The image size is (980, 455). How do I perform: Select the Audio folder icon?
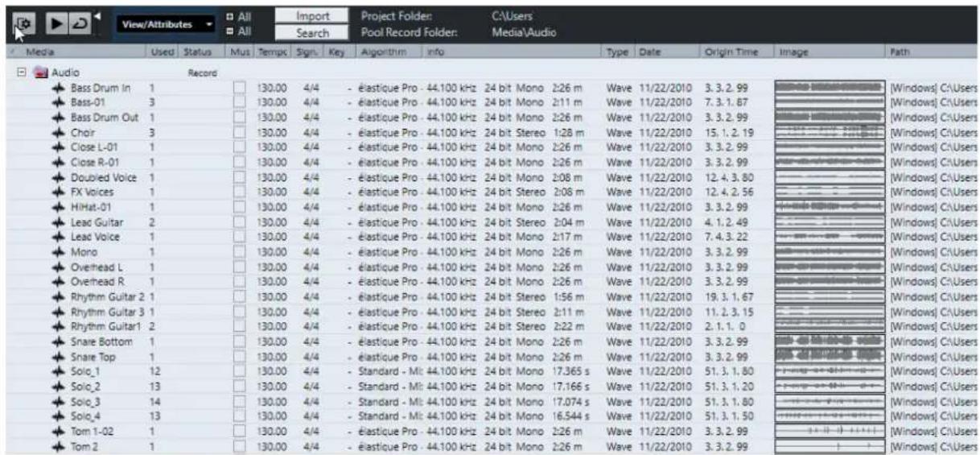[41, 72]
